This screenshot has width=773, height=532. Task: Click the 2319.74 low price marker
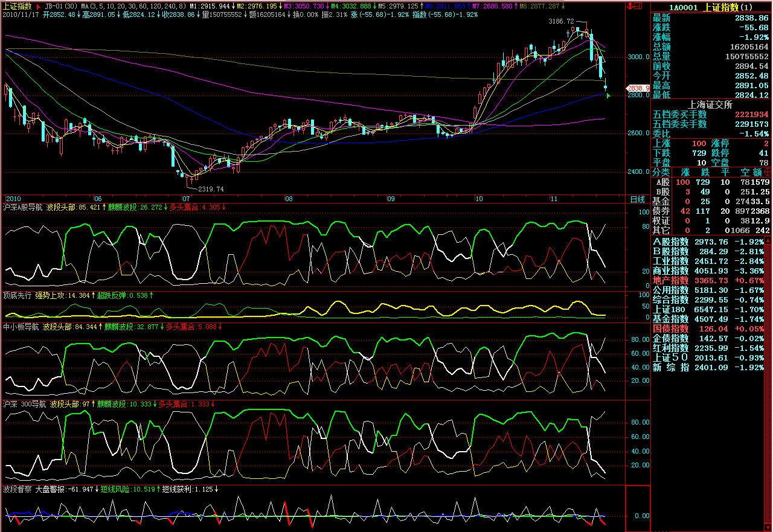[211, 189]
